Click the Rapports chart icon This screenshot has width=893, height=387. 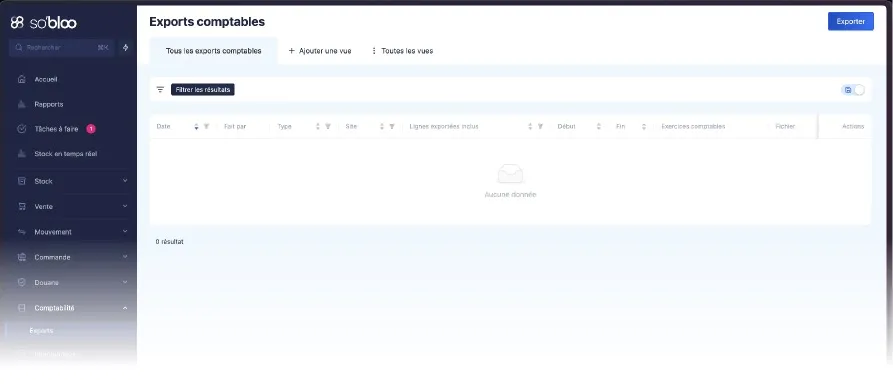22,104
